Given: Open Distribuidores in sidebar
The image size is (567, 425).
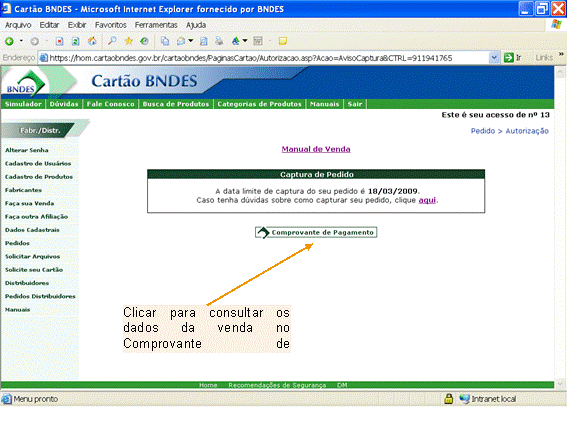Looking at the screenshot, I should coord(27,283).
